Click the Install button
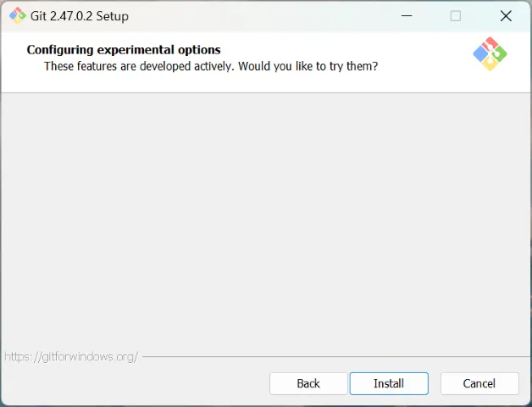 pyautogui.click(x=389, y=383)
